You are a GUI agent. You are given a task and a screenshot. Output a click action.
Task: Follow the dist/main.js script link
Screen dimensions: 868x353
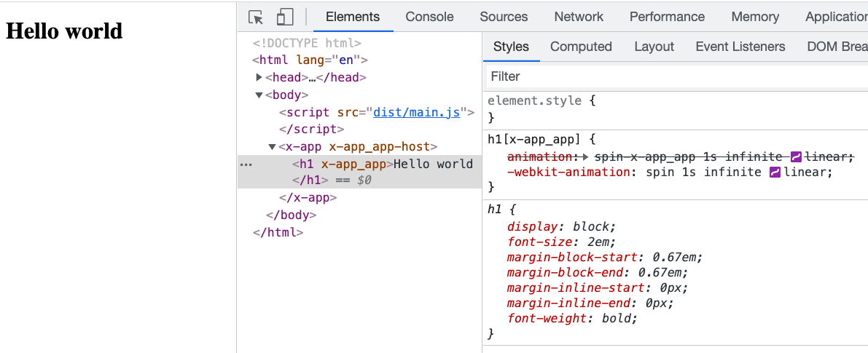click(x=417, y=113)
